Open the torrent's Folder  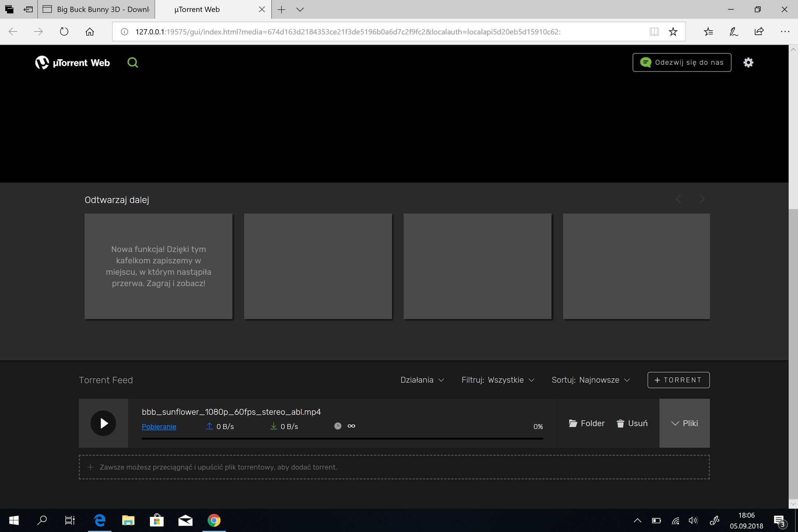[x=587, y=423]
